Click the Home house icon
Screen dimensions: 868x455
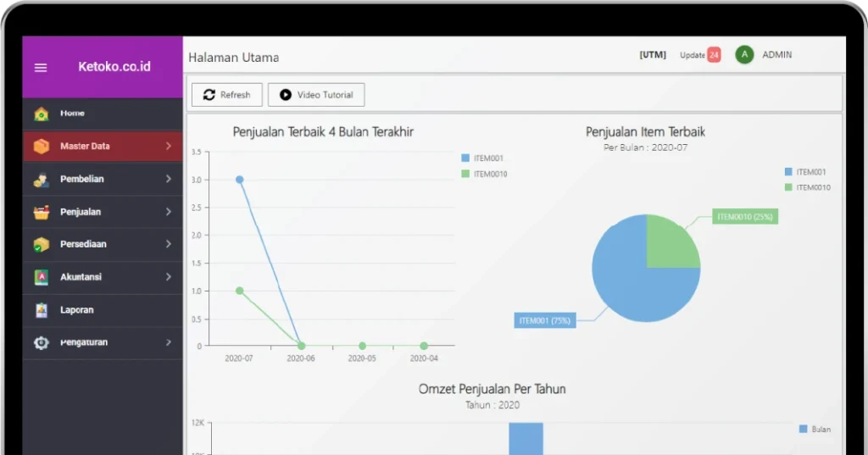coord(41,114)
